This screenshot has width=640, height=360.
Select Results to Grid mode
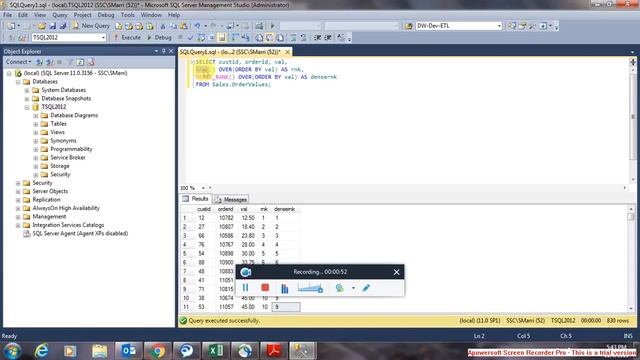(269, 38)
